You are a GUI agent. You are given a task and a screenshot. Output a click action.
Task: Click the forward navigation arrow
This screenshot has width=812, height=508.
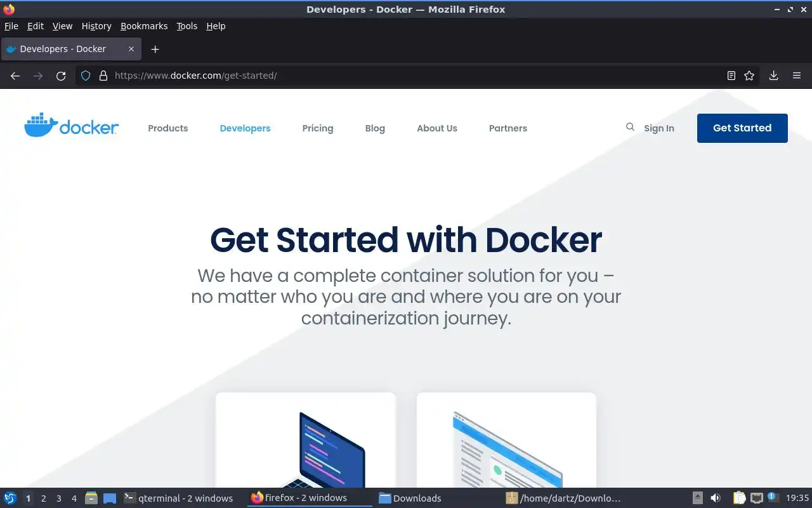(38, 76)
